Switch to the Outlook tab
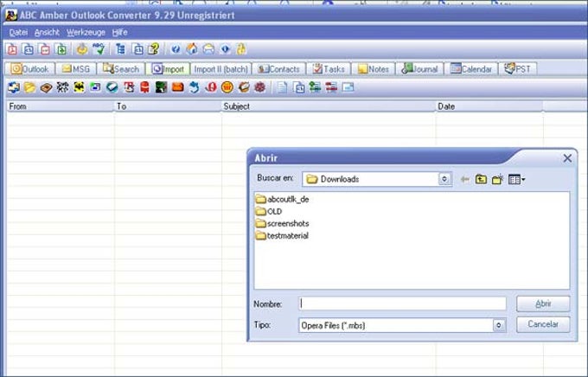 [30, 69]
